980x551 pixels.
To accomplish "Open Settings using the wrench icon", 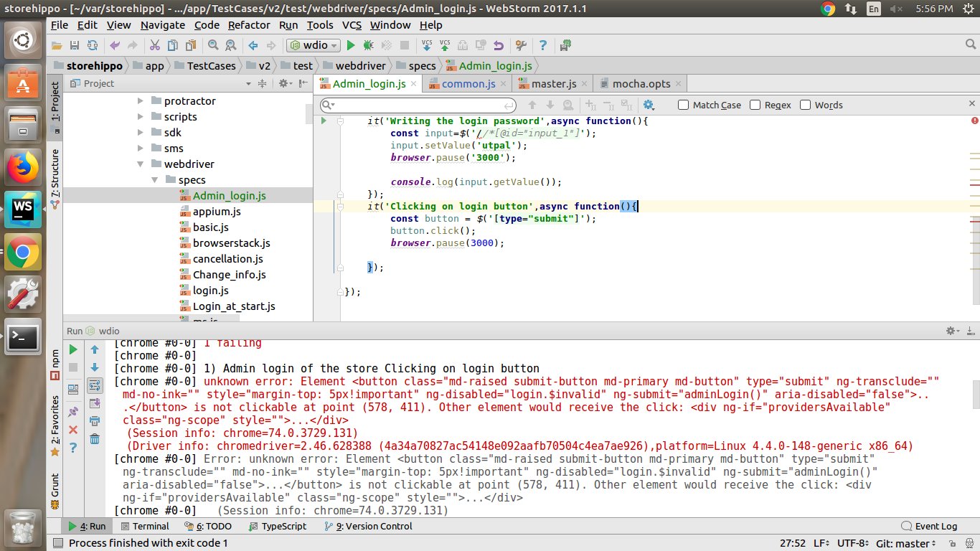I will tap(521, 44).
